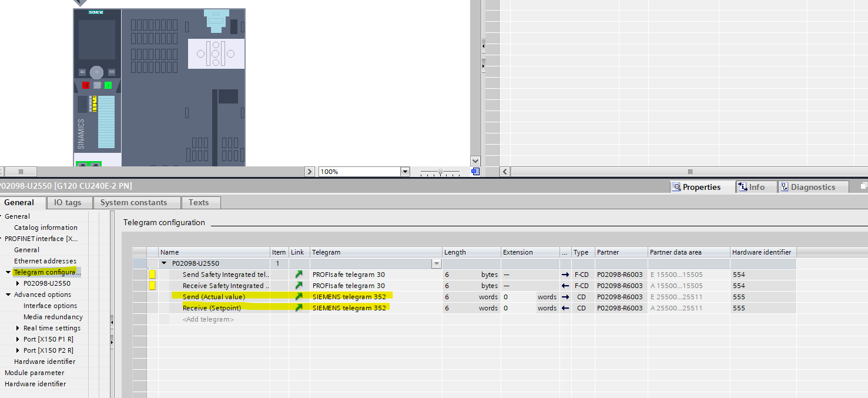Click yellow safety marker beside Send Safety Integrated
The width and height of the screenshot is (868, 398).
(152, 275)
